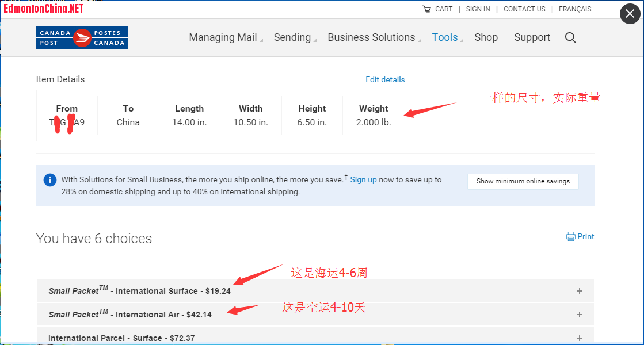Click the search magnifier icon
Screen dimensions: 644x345
click(x=570, y=37)
